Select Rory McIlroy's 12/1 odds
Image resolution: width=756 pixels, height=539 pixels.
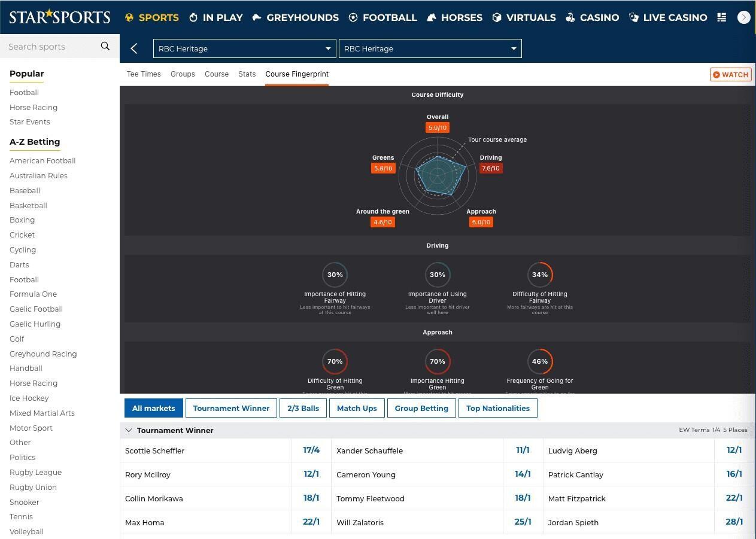[x=311, y=474]
